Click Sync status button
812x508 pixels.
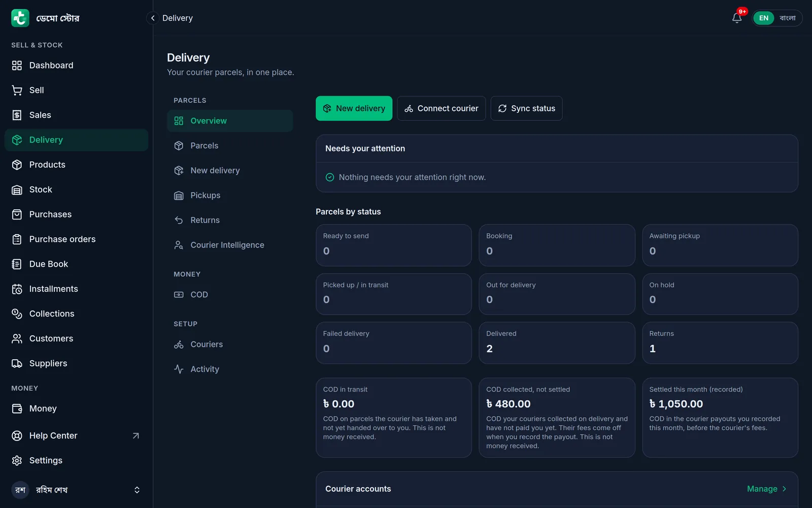(x=526, y=108)
